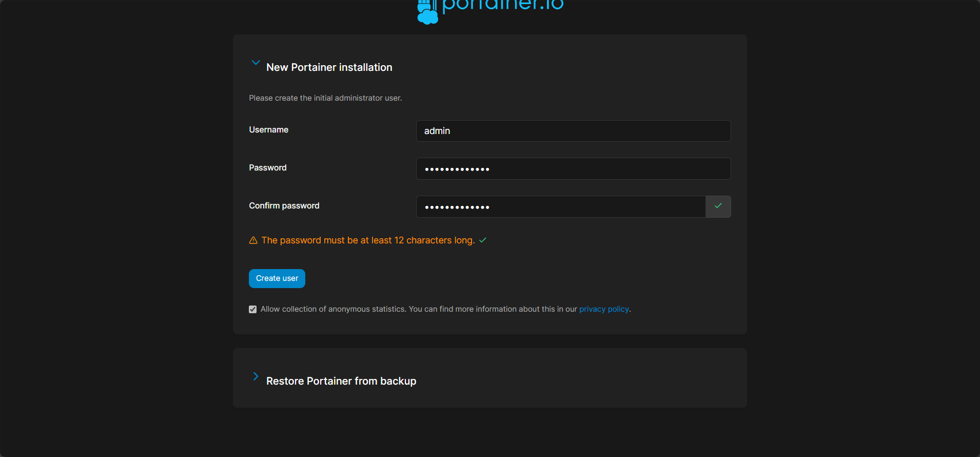Click the New Portainer installation heading
Image resolution: width=980 pixels, height=457 pixels.
329,67
